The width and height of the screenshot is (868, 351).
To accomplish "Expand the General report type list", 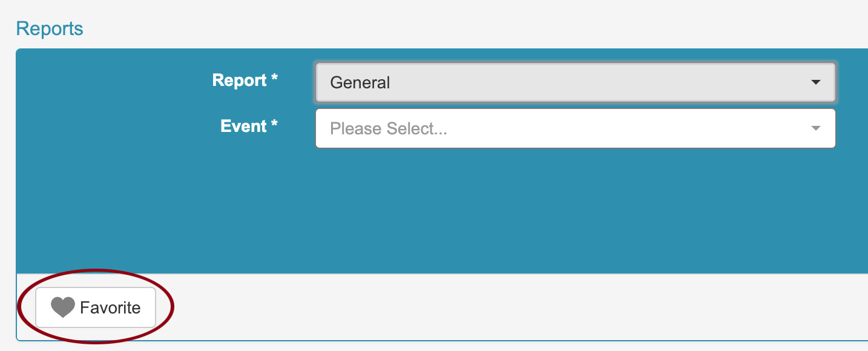I will click(x=575, y=82).
